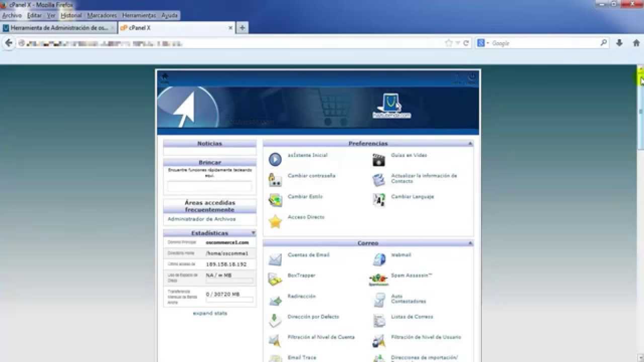Open the Editar menu
This screenshot has width=644, height=362.
34,16
